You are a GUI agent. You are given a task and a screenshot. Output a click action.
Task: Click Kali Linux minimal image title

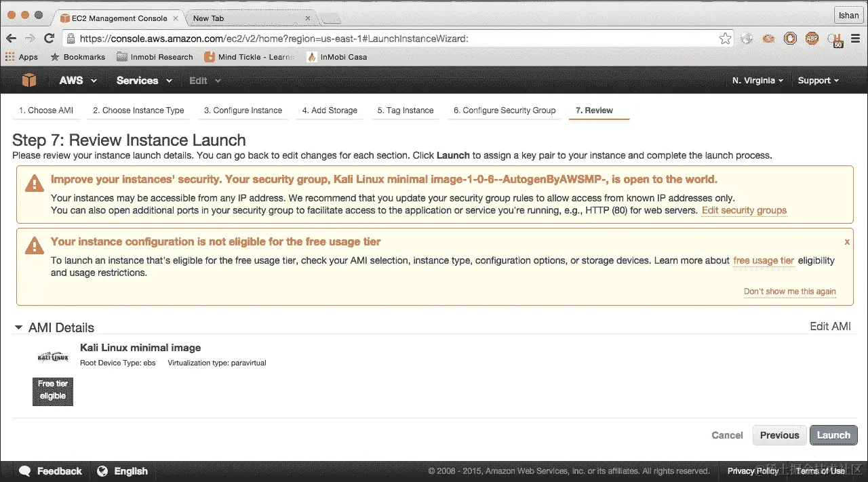click(x=140, y=348)
